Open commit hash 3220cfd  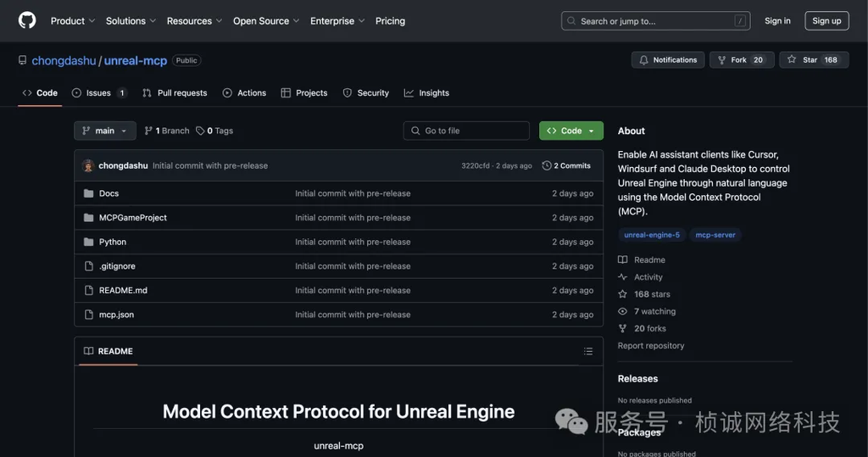(475, 165)
